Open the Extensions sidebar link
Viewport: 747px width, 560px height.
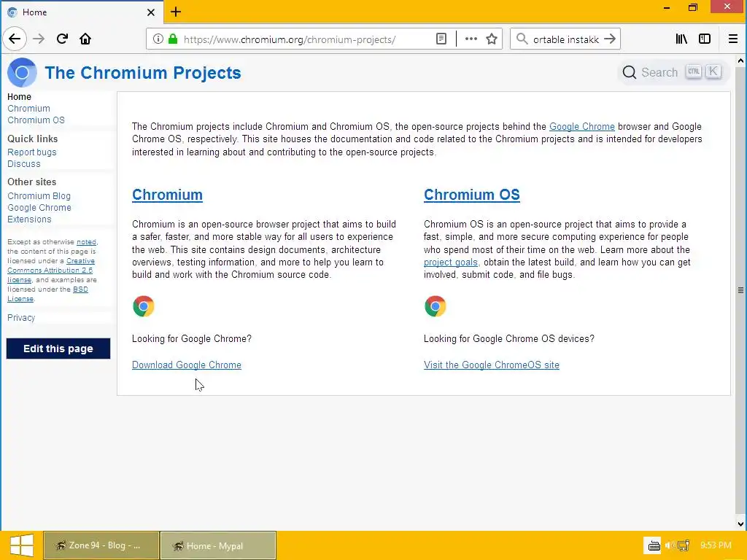[x=29, y=219]
